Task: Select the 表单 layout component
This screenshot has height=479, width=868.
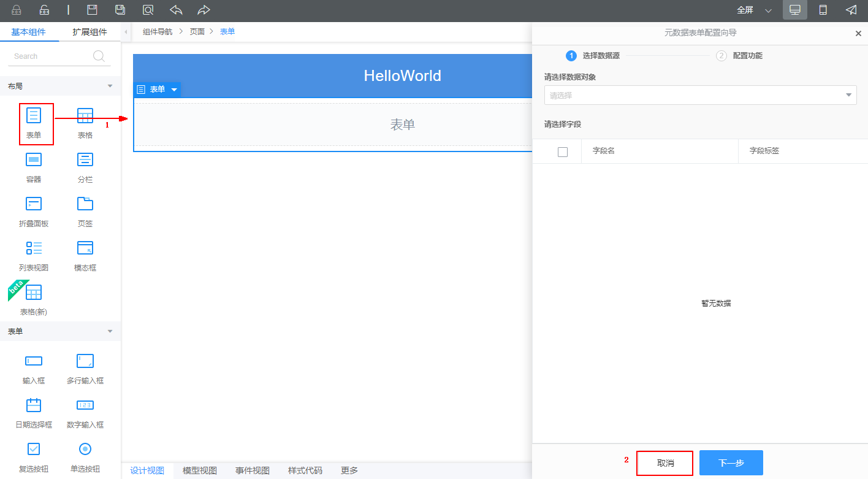Action: pos(34,123)
